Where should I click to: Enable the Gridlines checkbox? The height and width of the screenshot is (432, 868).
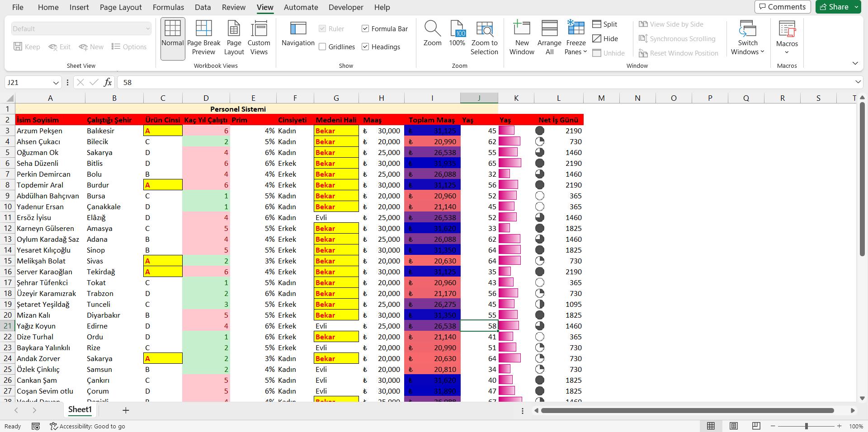click(322, 47)
